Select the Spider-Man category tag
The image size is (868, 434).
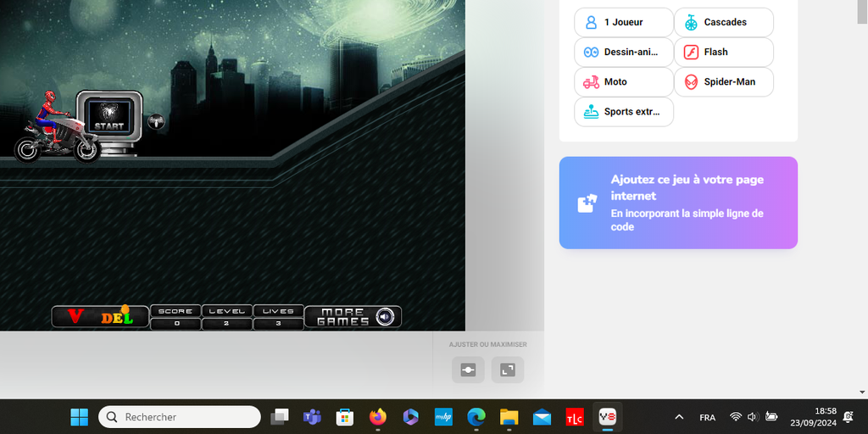(723, 82)
